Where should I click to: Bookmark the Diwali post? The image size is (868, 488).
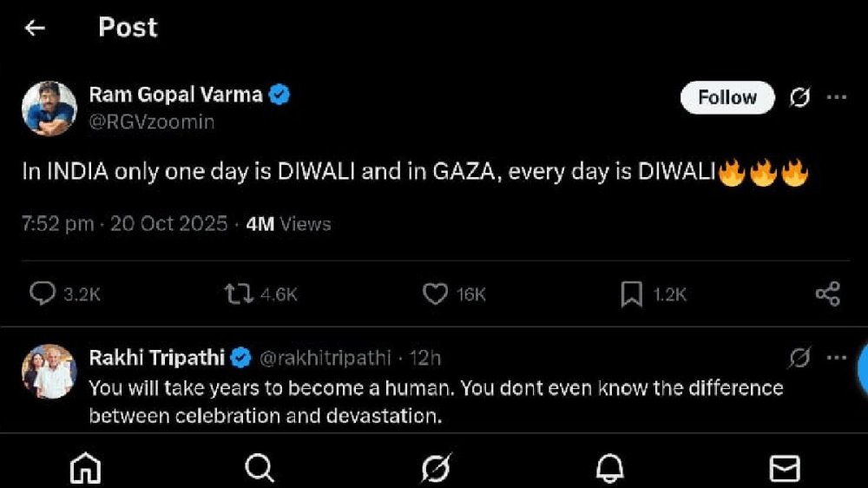click(631, 294)
